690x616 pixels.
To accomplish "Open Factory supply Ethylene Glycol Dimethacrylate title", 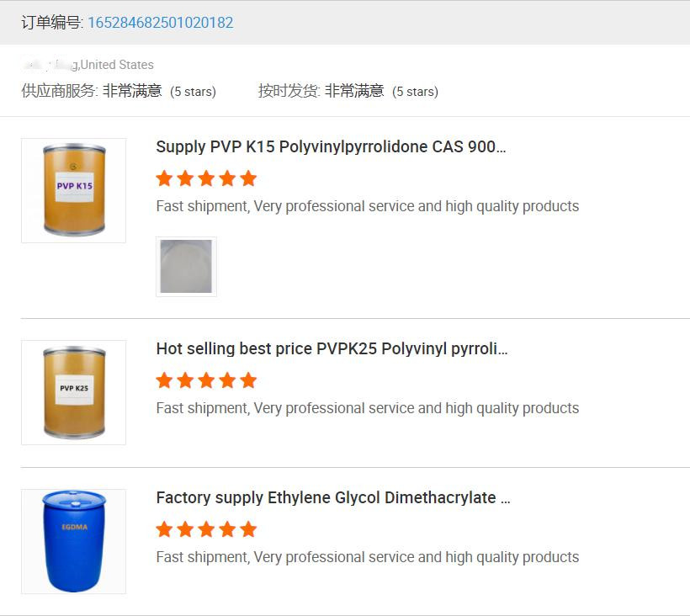I will click(332, 497).
